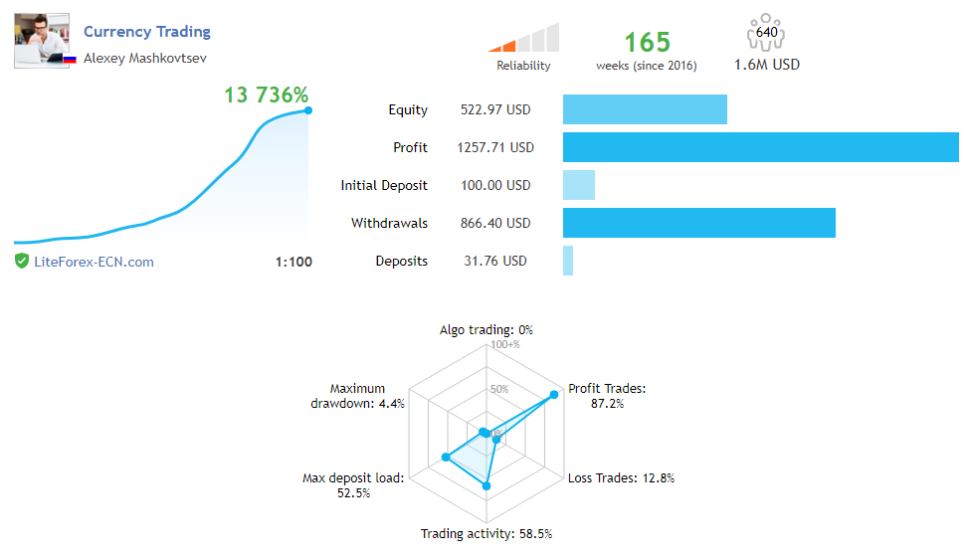This screenshot has width=970, height=560.
Task: Open the LiteForex-ECN.com broker link
Action: [x=94, y=262]
